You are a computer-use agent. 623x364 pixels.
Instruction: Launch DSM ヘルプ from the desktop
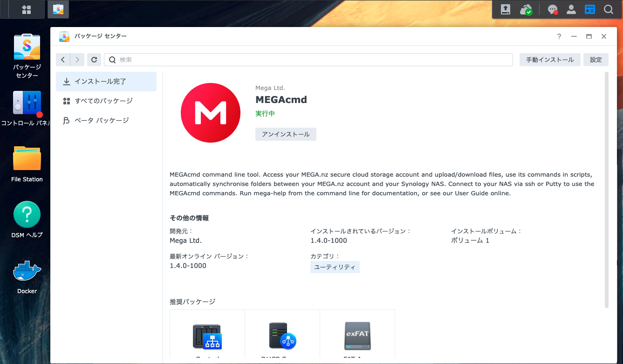click(x=27, y=214)
